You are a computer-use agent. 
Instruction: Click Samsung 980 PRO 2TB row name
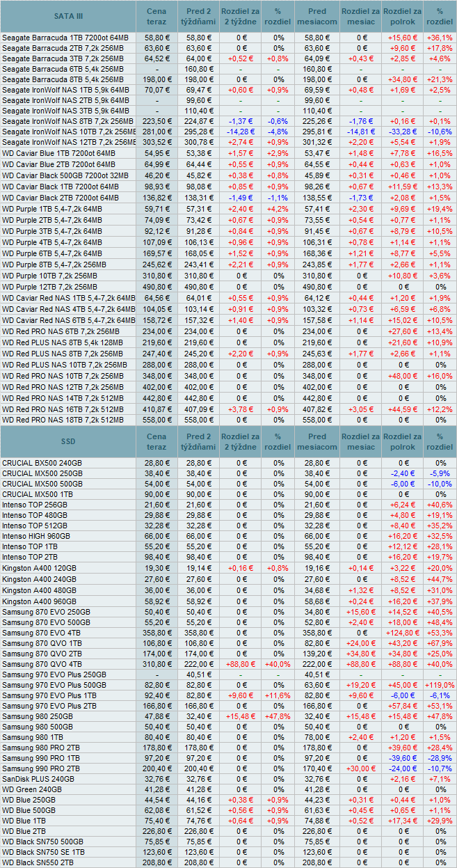click(x=42, y=748)
